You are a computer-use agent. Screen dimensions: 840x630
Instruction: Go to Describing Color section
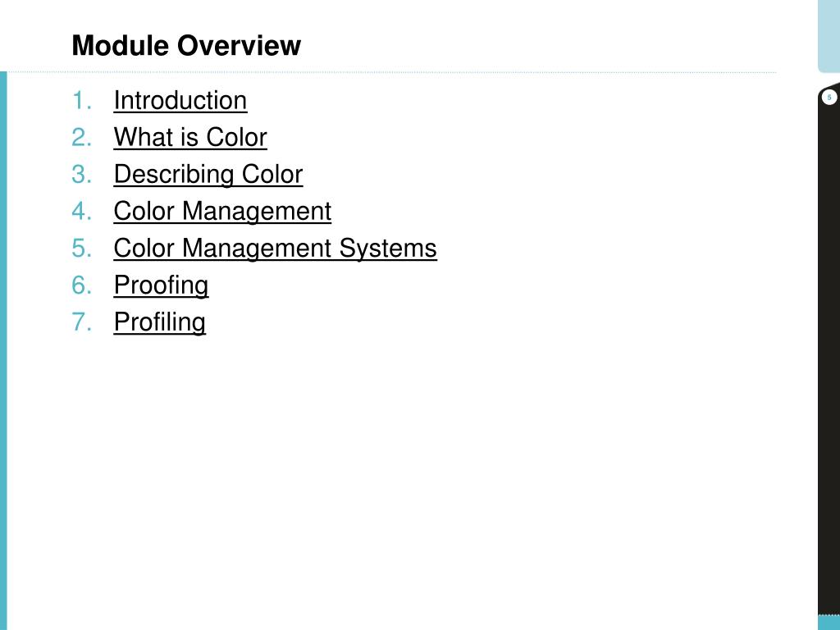[208, 175]
